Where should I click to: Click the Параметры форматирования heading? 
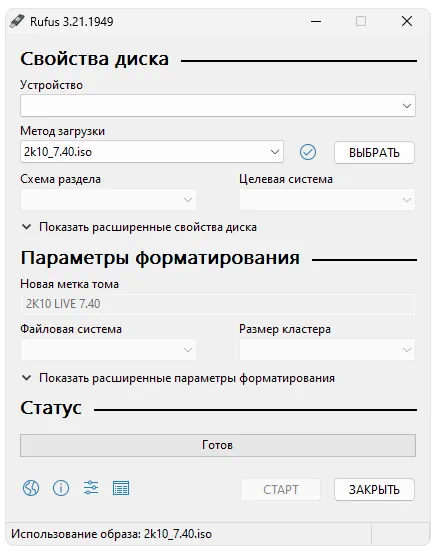point(160,258)
